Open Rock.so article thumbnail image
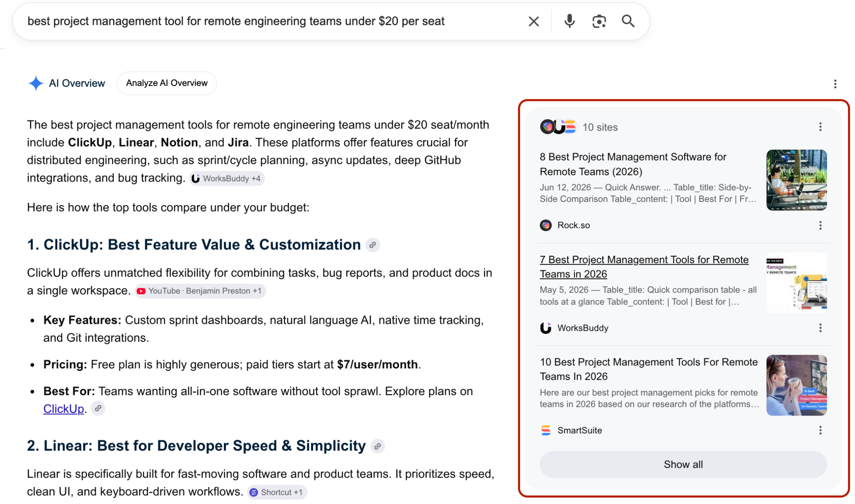The height and width of the screenshot is (504, 855). [796, 180]
